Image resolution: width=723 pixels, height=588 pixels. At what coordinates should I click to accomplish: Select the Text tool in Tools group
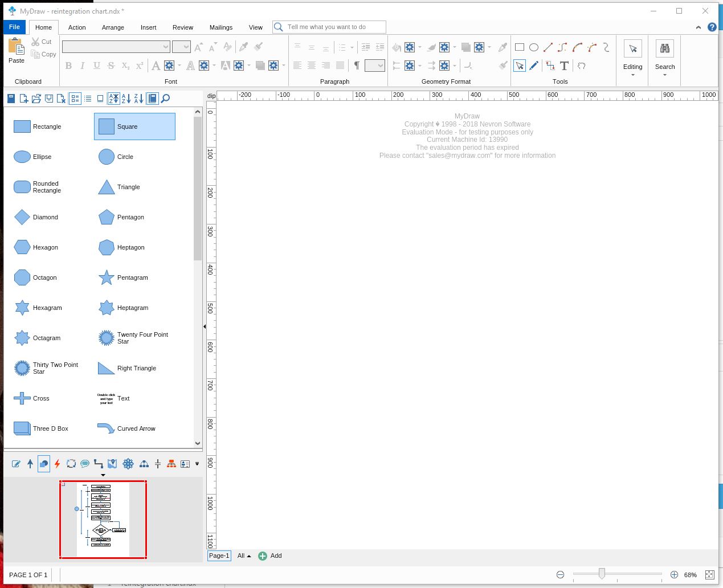point(564,66)
